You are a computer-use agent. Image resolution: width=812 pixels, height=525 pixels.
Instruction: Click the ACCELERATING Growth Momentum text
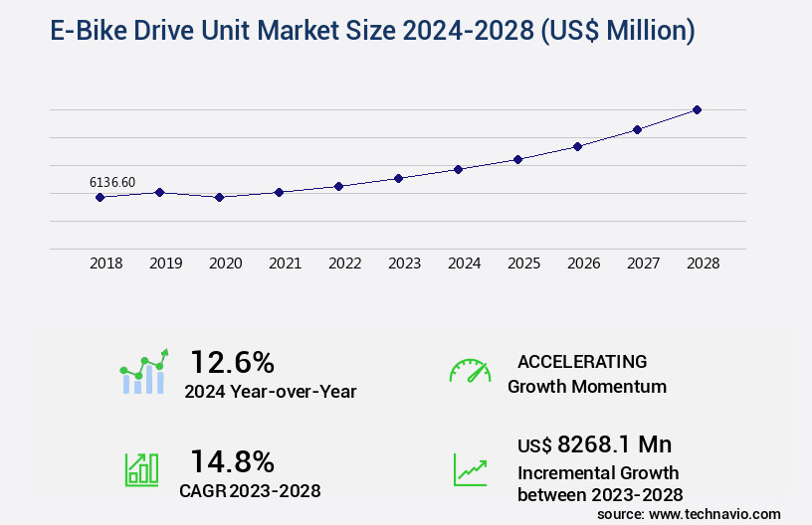pyautogui.click(x=585, y=374)
